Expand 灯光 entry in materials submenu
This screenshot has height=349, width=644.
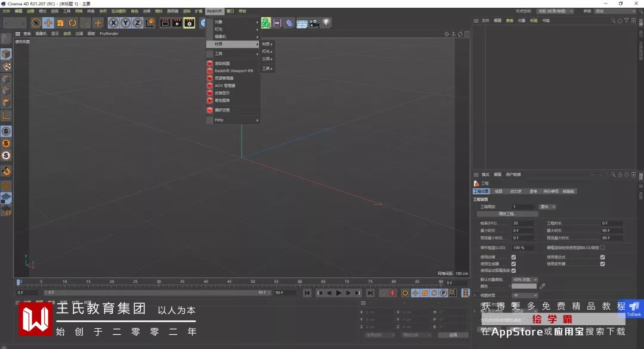point(267,52)
